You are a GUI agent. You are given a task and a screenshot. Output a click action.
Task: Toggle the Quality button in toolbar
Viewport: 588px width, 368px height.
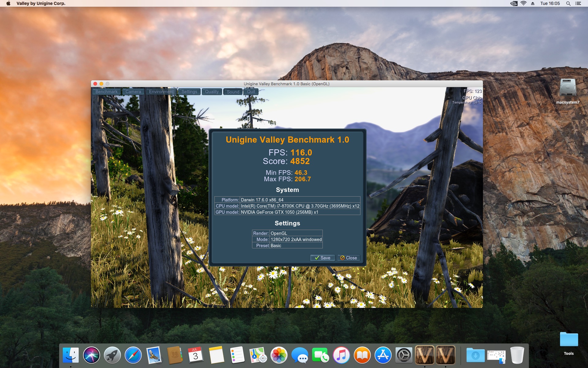point(212,92)
